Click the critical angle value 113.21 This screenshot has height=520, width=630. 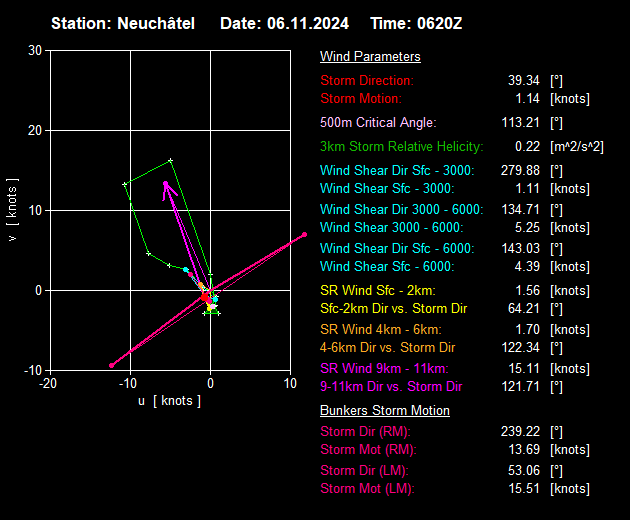coord(520,122)
